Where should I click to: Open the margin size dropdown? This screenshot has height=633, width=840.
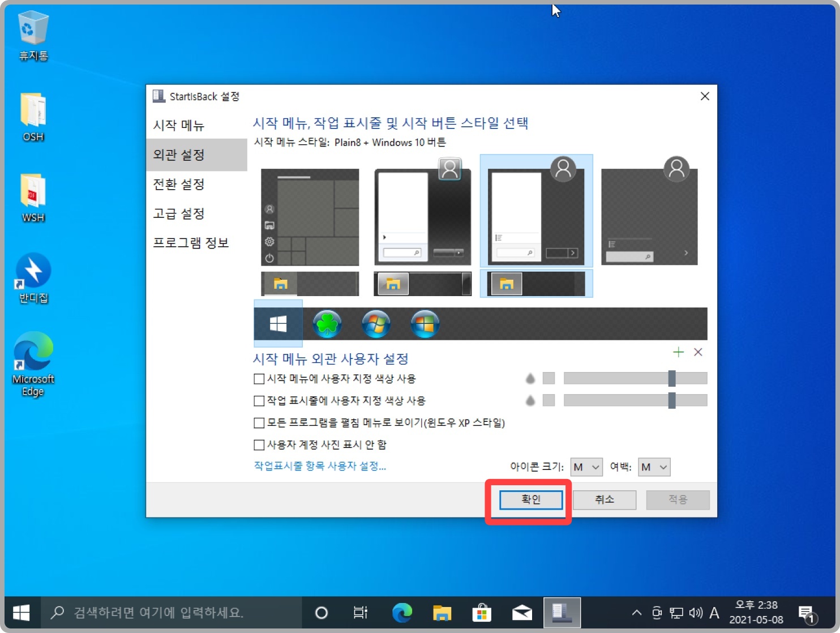point(654,467)
